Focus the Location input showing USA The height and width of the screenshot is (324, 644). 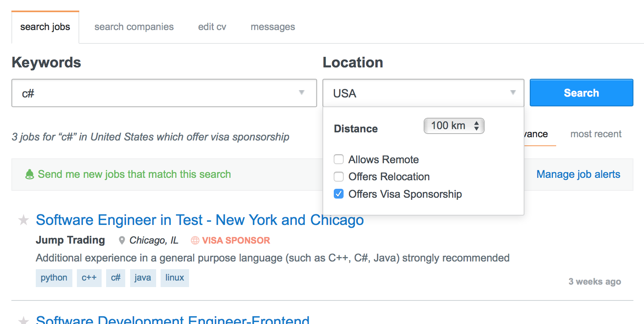tap(423, 93)
